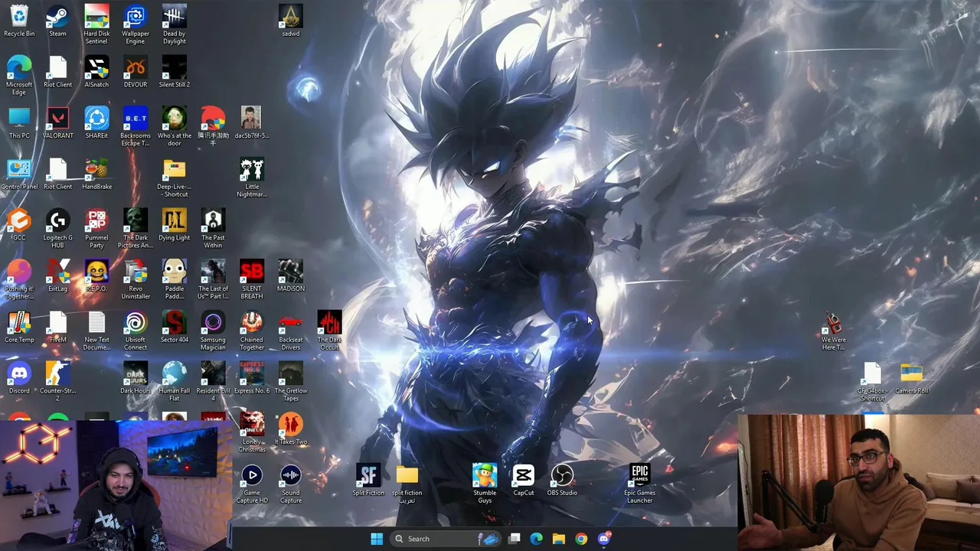Select the Deep-Live Shortcut folder

[x=174, y=178]
